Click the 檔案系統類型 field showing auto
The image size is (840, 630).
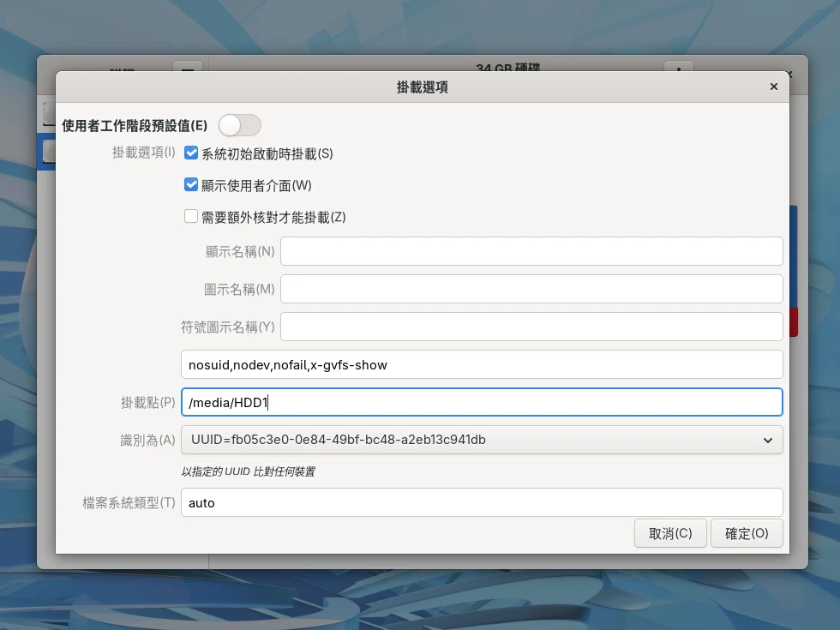point(482,502)
